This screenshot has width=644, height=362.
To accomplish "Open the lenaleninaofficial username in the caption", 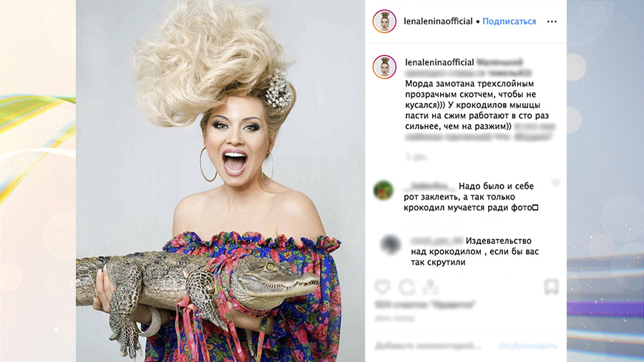I will pyautogui.click(x=439, y=62).
